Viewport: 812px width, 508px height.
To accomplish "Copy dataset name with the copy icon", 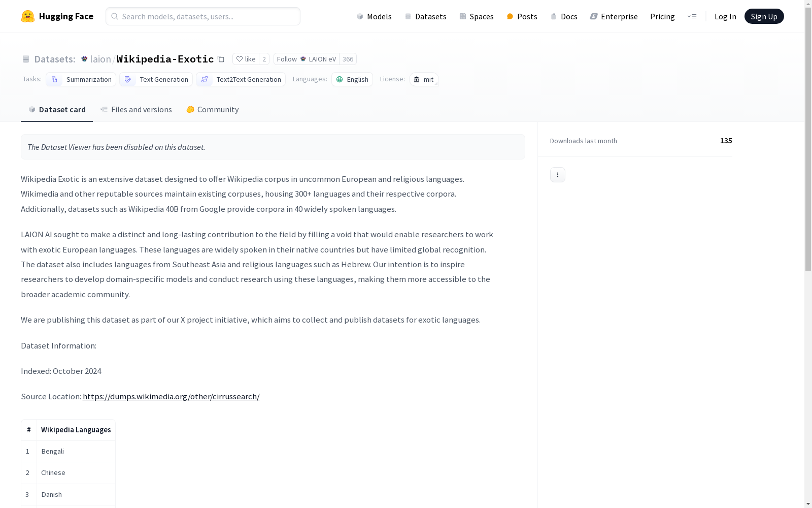I will point(221,59).
